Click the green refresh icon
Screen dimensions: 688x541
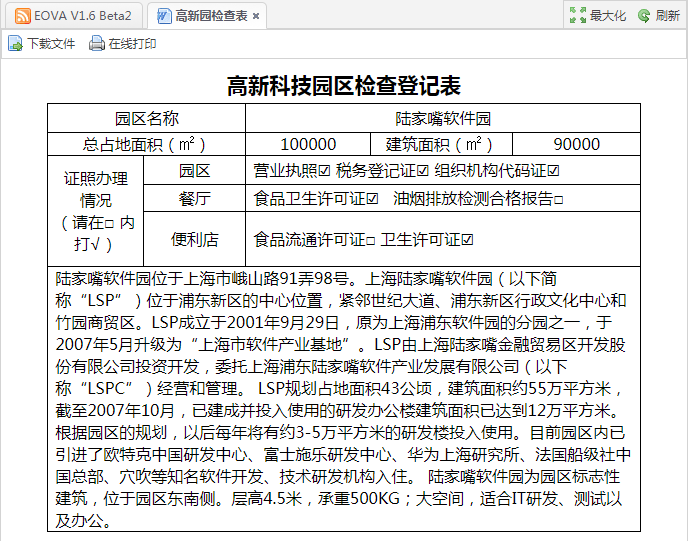point(644,16)
